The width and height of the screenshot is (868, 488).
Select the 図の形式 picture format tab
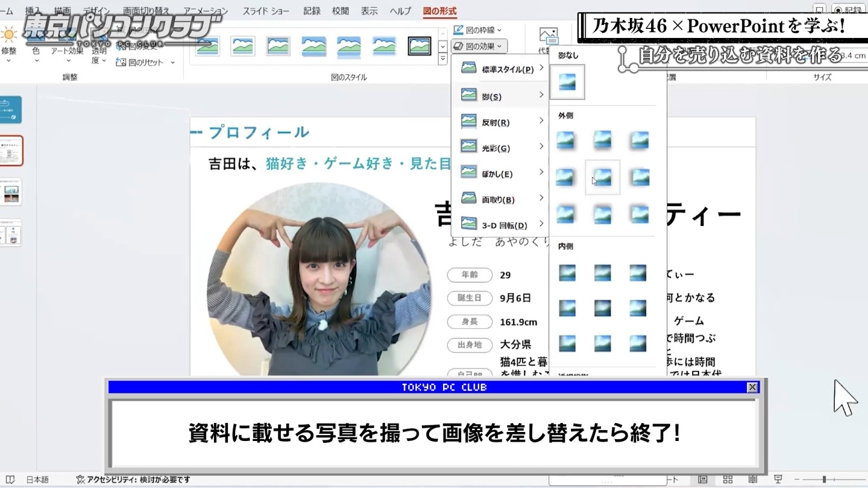pos(439,11)
